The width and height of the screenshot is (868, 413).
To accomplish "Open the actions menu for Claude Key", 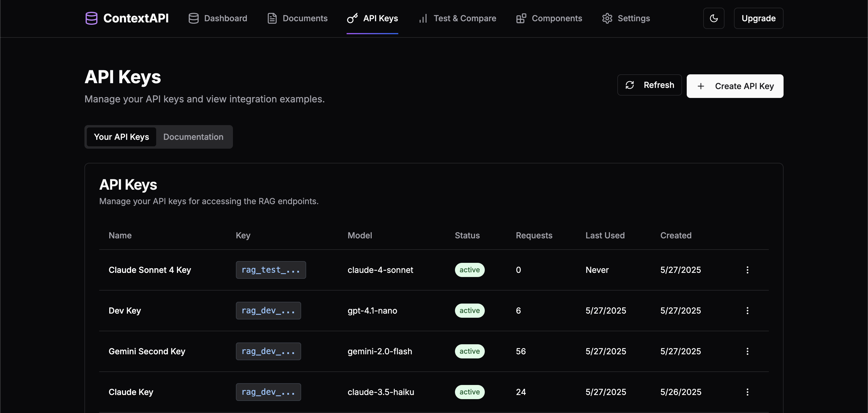I will pos(747,392).
